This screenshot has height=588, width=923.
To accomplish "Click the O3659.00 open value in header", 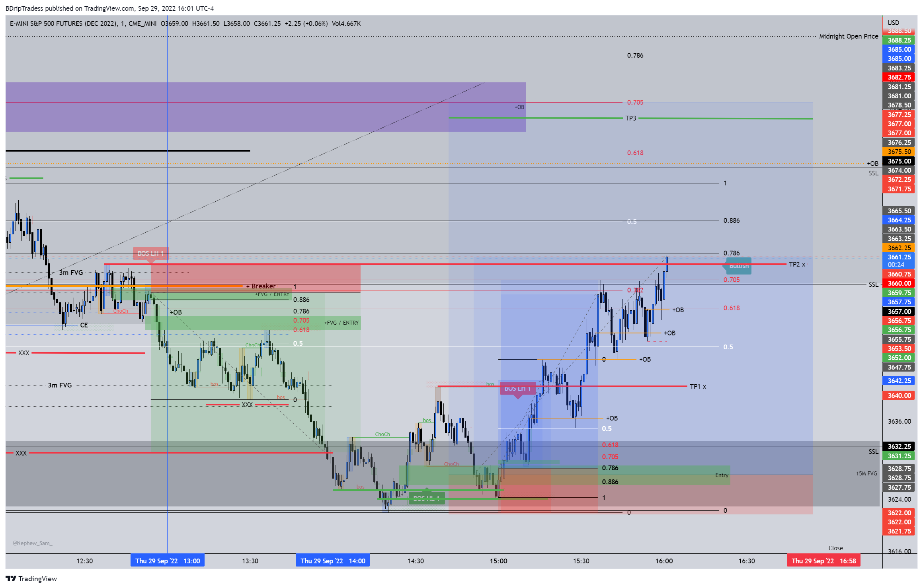I will point(174,23).
